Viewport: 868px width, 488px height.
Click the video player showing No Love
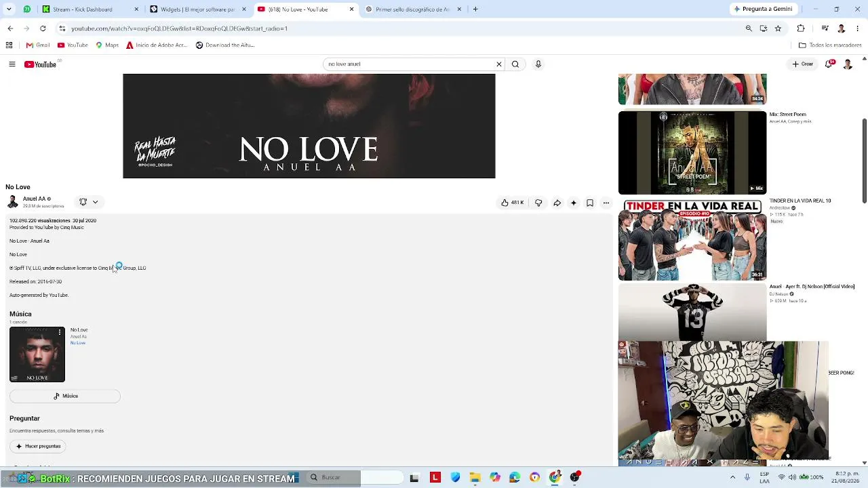309,126
